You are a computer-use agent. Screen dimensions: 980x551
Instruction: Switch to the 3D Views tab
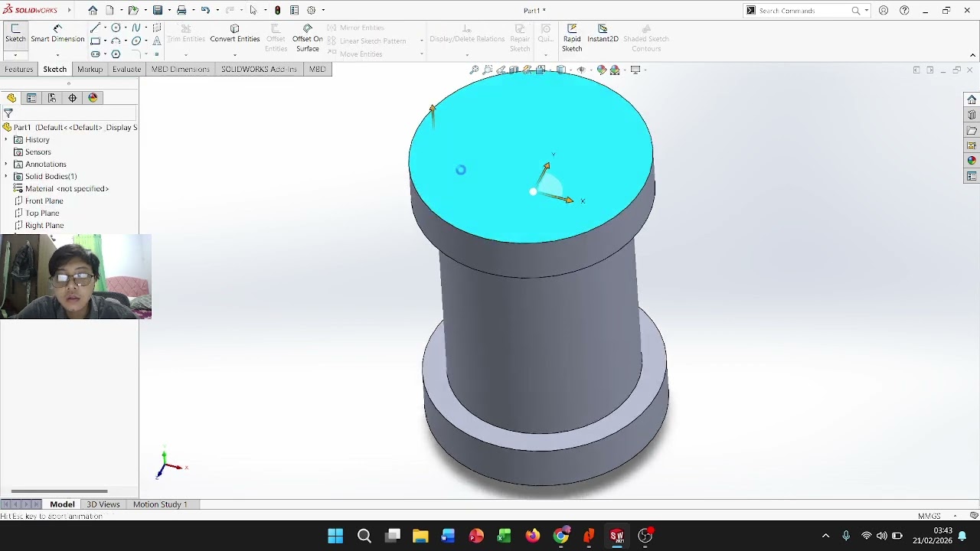[x=103, y=504]
